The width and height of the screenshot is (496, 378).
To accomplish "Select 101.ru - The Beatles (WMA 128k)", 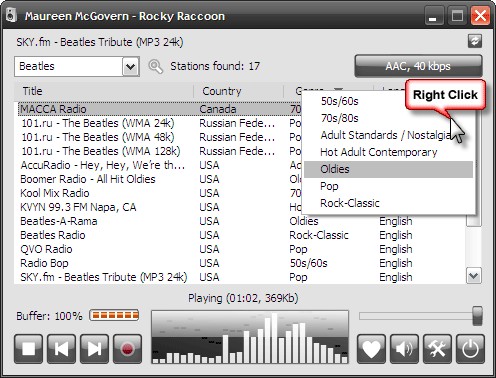I will pyautogui.click(x=159, y=151).
